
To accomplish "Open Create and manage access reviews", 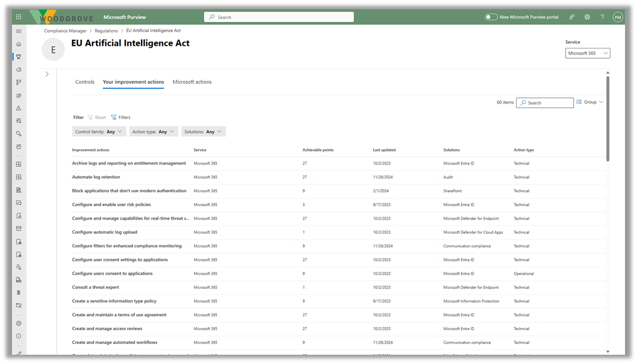I will point(107,329).
